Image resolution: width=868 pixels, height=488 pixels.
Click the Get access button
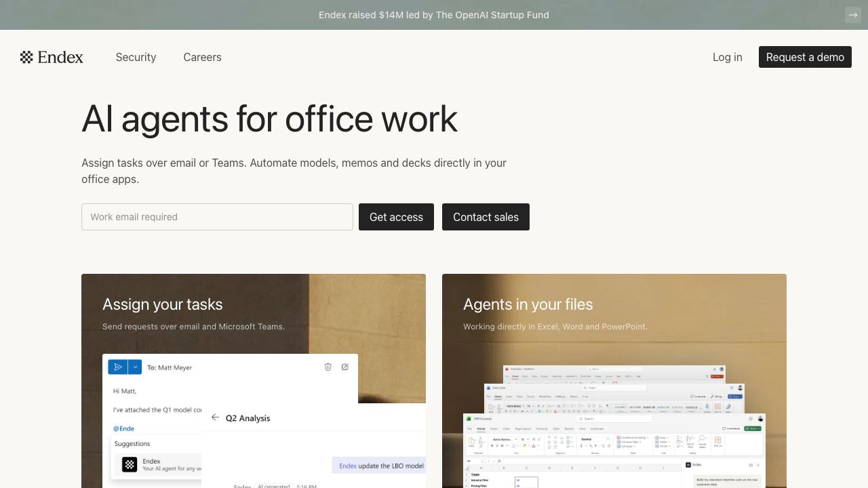point(396,217)
